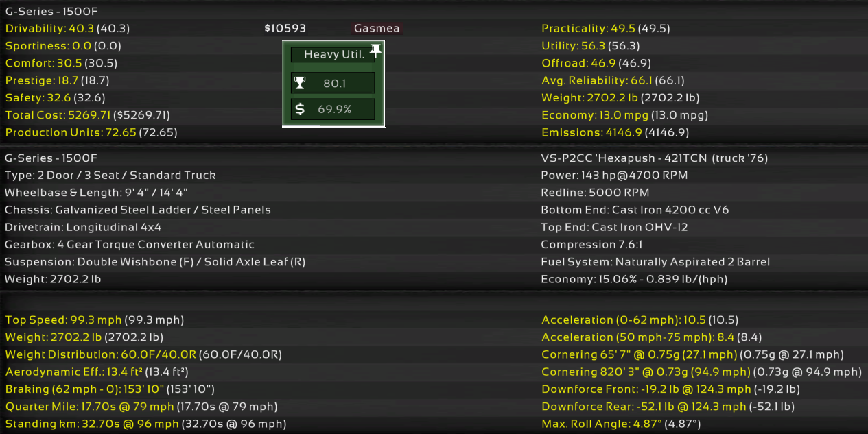Click the 80.1 competitiveness score field

(x=333, y=84)
